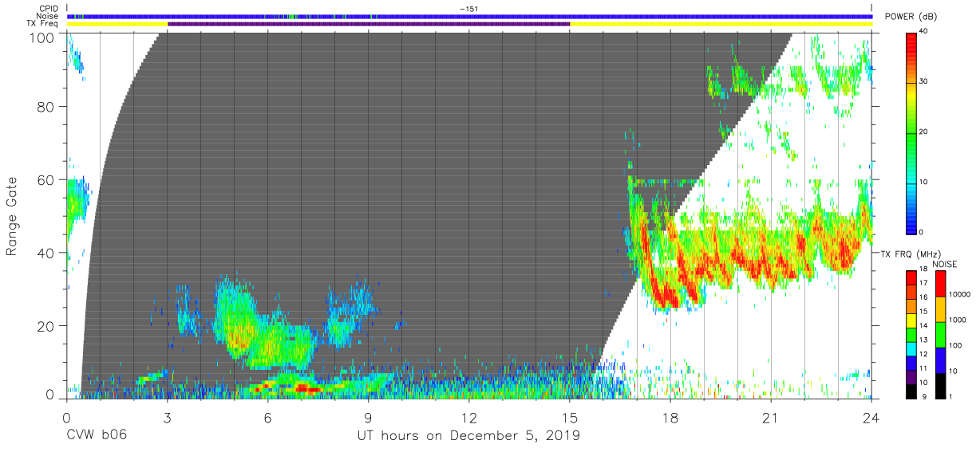
Task: Click the POWER (dB) color bar
Action: (911, 132)
